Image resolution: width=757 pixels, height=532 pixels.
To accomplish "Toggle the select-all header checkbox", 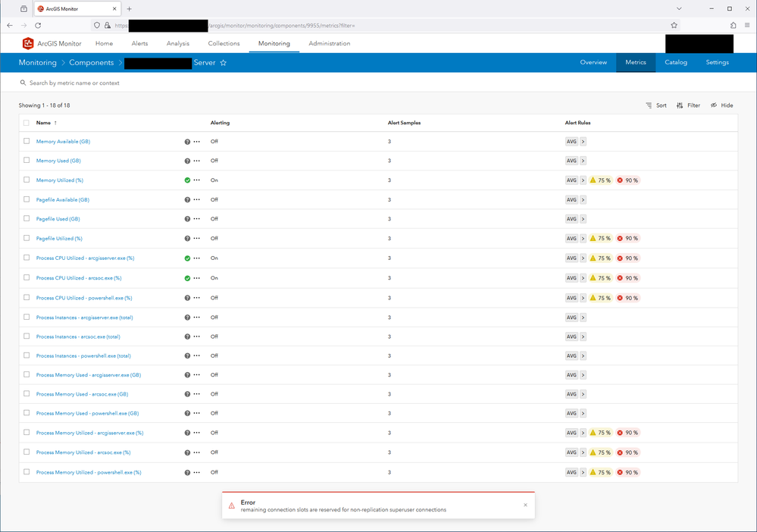I will 27,123.
